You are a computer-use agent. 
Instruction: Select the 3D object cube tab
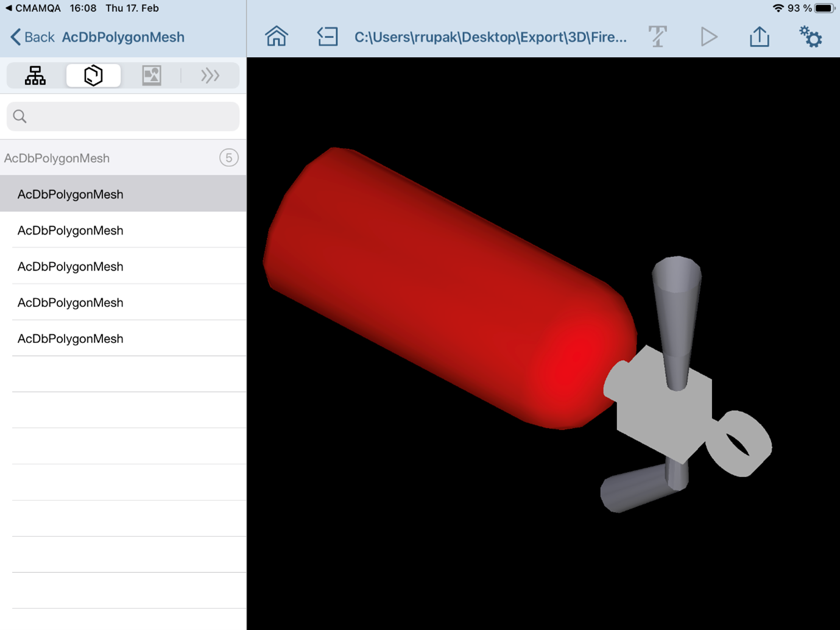93,76
